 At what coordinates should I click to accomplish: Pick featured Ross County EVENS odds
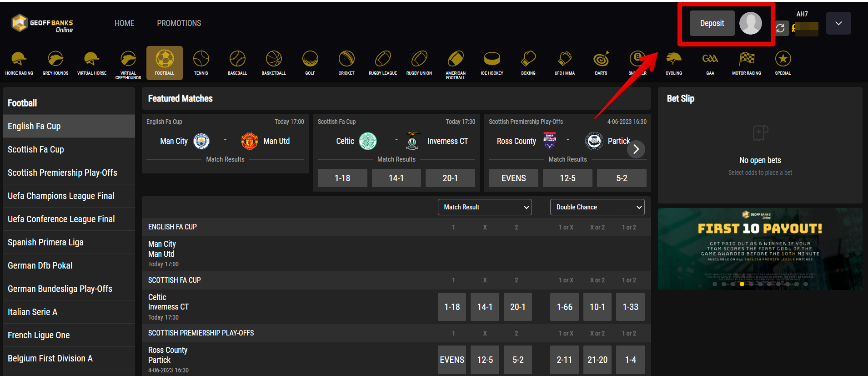513,178
